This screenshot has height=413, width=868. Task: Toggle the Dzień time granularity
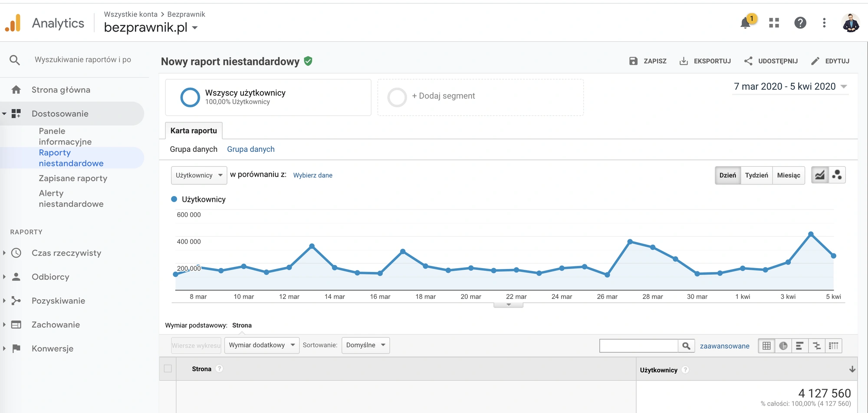[x=727, y=175]
